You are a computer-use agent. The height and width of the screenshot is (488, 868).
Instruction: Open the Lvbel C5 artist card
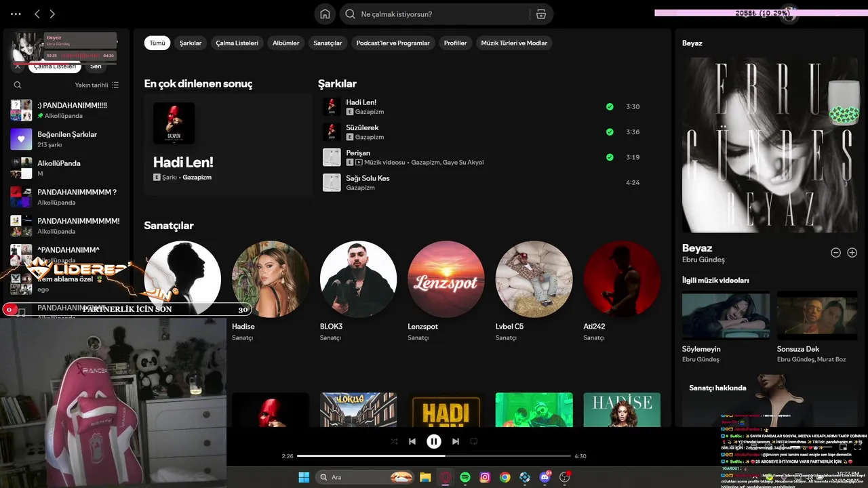(534, 291)
